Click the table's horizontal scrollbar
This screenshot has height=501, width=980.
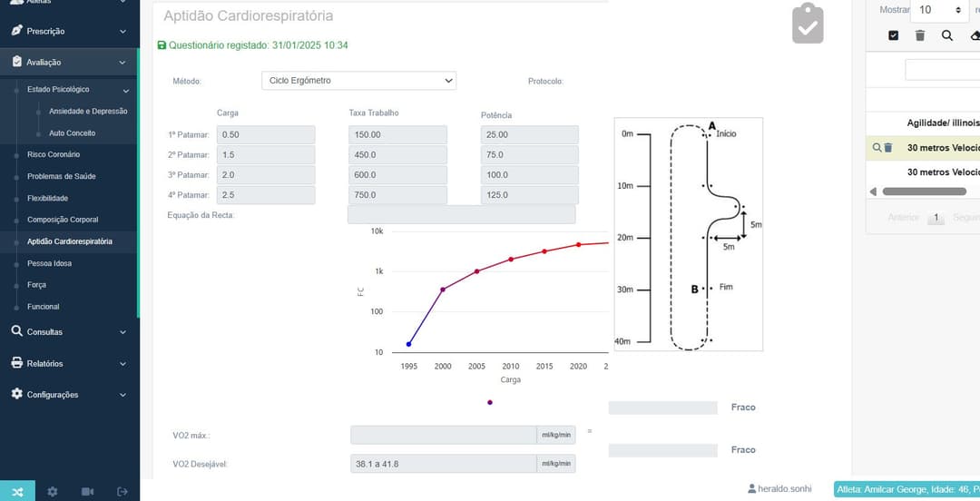[x=924, y=192]
